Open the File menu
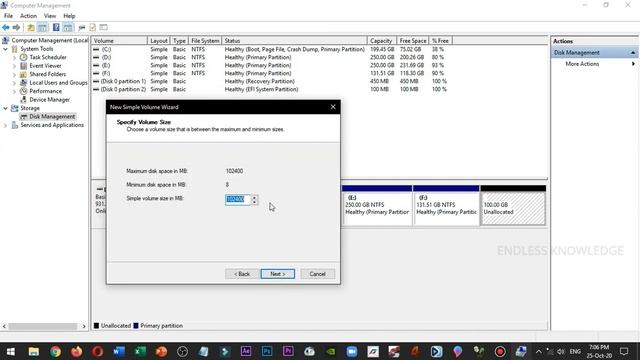640x360 pixels. point(8,16)
